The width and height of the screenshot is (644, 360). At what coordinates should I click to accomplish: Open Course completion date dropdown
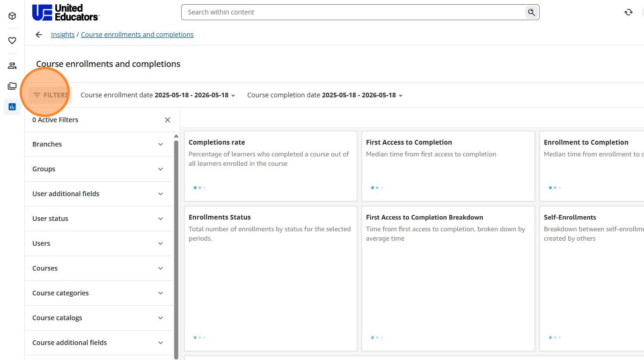tap(325, 95)
